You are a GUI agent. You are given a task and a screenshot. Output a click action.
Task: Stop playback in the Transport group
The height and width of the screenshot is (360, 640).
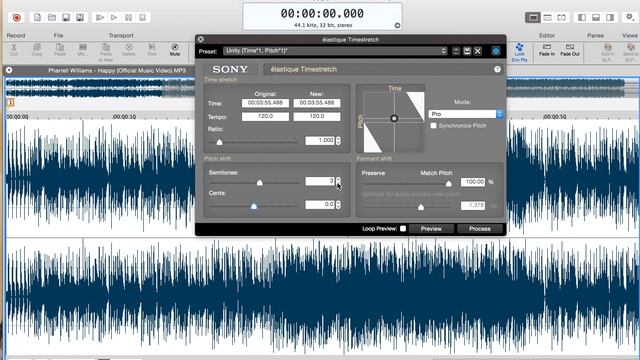[x=142, y=17]
